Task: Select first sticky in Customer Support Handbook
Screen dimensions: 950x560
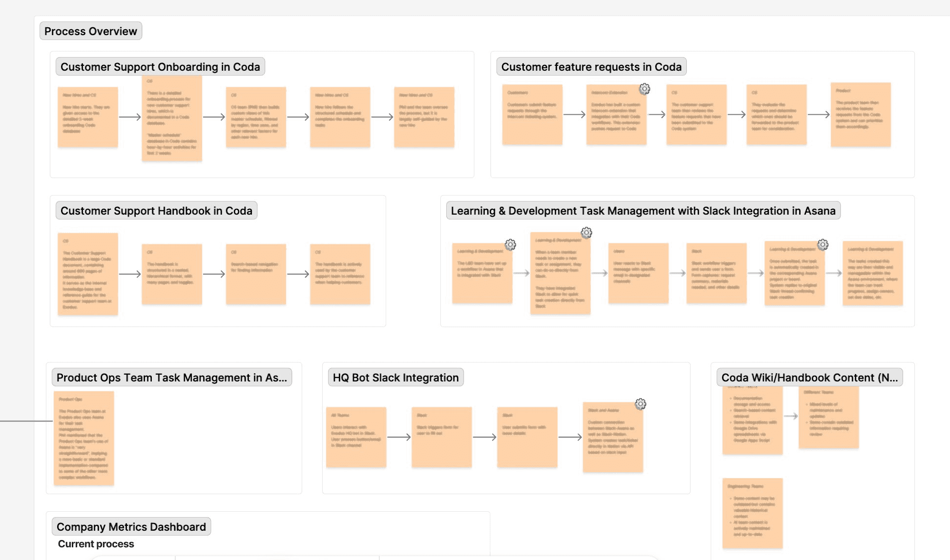Action: click(88, 274)
